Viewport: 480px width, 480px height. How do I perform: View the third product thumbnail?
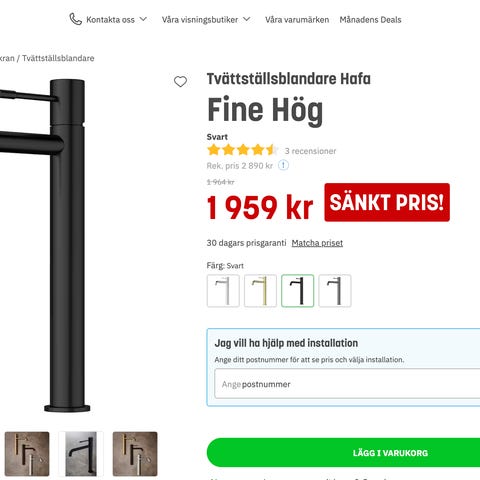[x=135, y=454]
